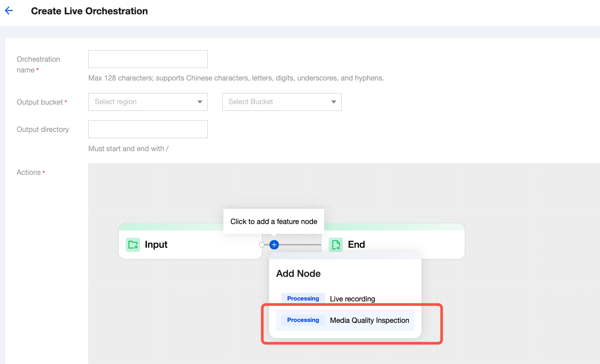Viewport: 600px width, 364px height.
Task: Click the Processing tag beside Live recording
Action: pyautogui.click(x=303, y=299)
